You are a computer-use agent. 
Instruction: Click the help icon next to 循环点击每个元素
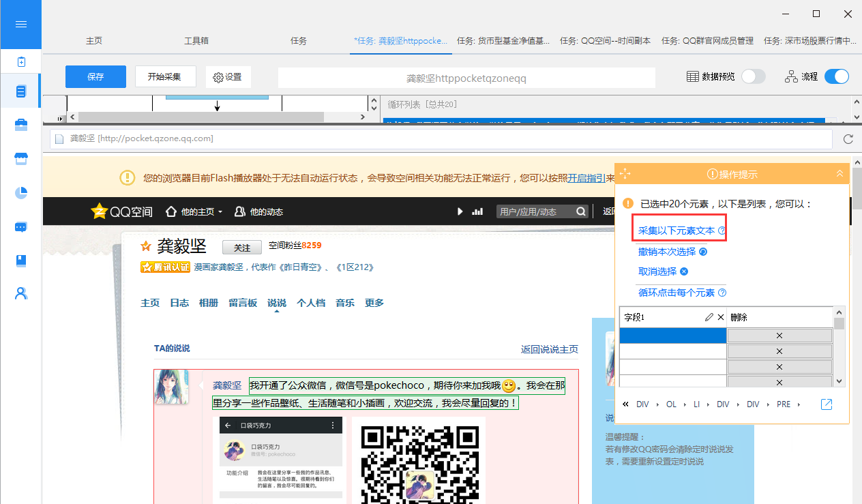(722, 293)
